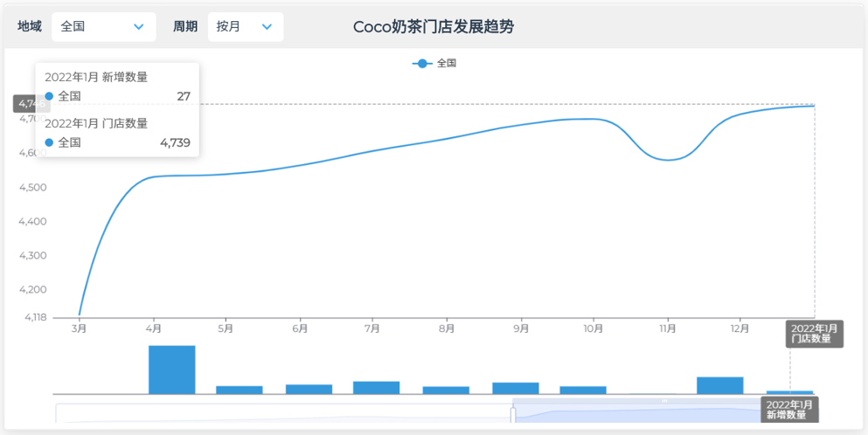Click the May new-store bar

tap(239, 390)
